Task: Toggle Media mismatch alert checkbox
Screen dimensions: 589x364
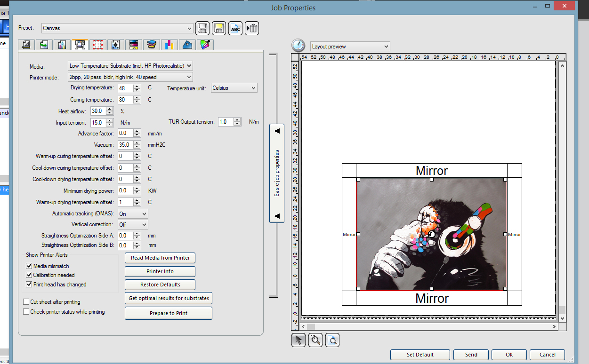Action: [29, 266]
